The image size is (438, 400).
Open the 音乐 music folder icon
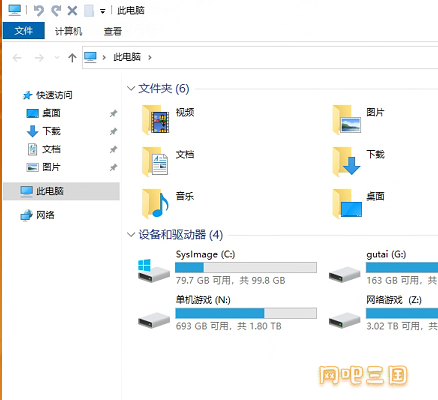pyautogui.click(x=155, y=203)
